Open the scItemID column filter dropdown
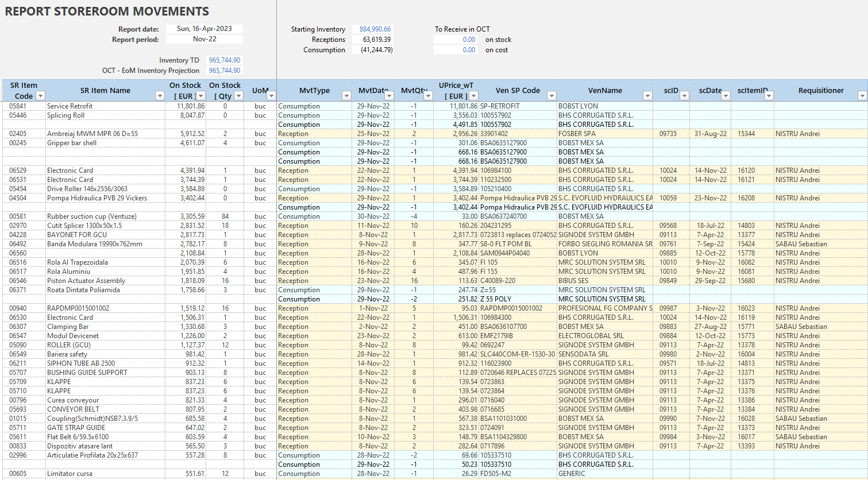This screenshot has width=868, height=480. click(x=769, y=96)
